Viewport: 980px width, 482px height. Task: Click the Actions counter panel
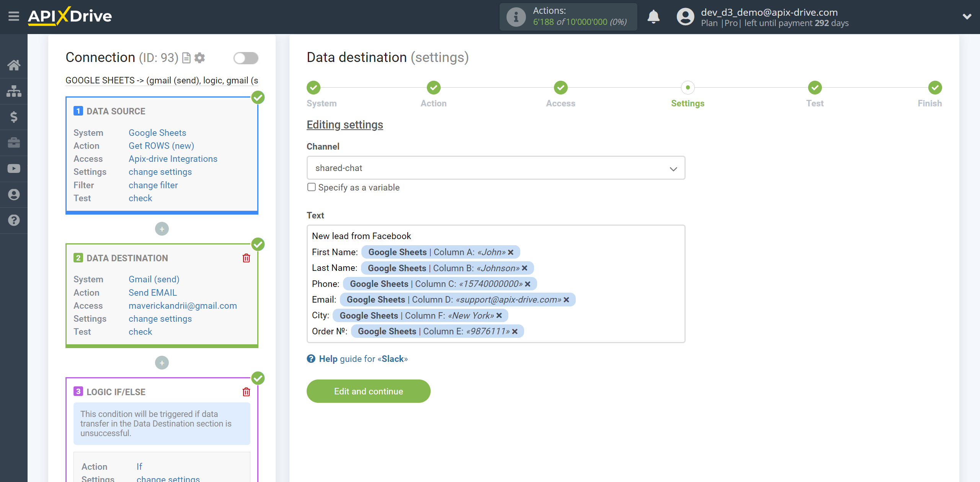tap(568, 17)
